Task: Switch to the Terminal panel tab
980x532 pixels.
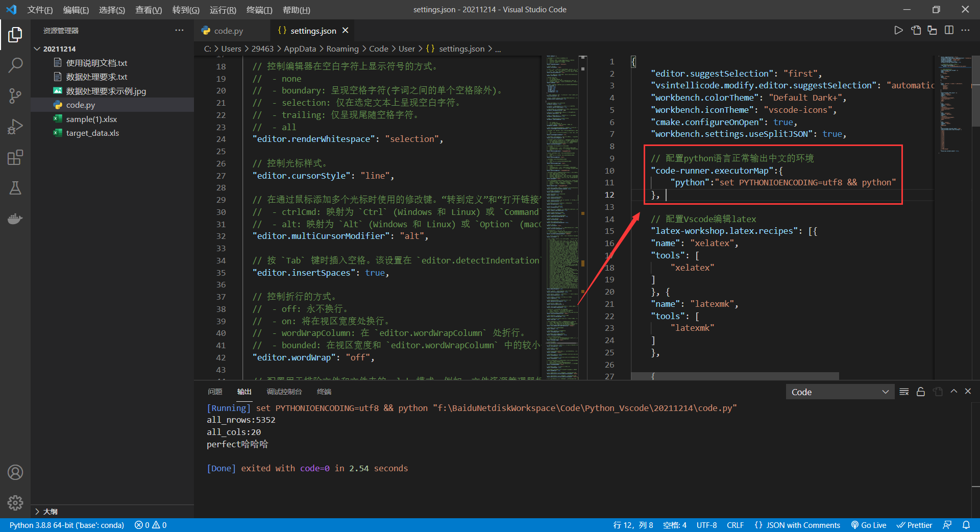Action: click(324, 392)
